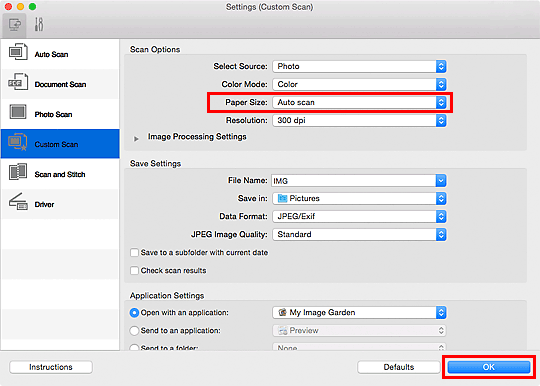Tick the Check scan results checkbox
Screen dimensions: 540x386
(134, 270)
